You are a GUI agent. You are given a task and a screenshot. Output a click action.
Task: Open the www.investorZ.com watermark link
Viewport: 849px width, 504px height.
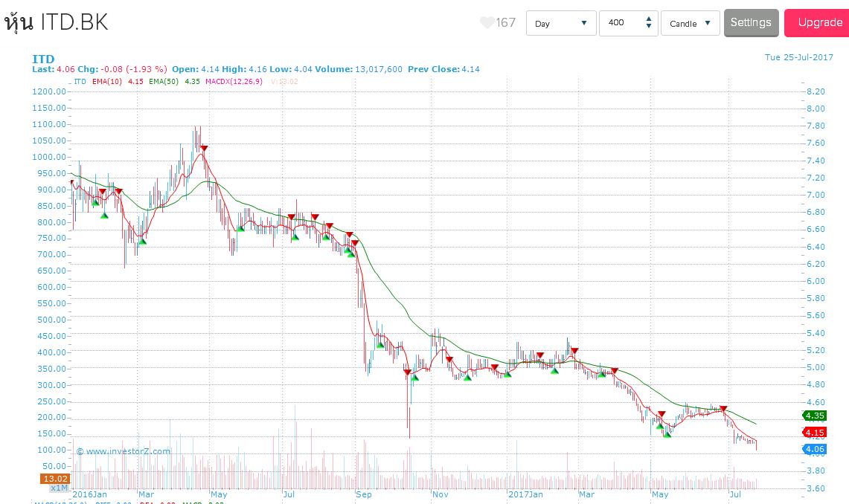pos(123,450)
